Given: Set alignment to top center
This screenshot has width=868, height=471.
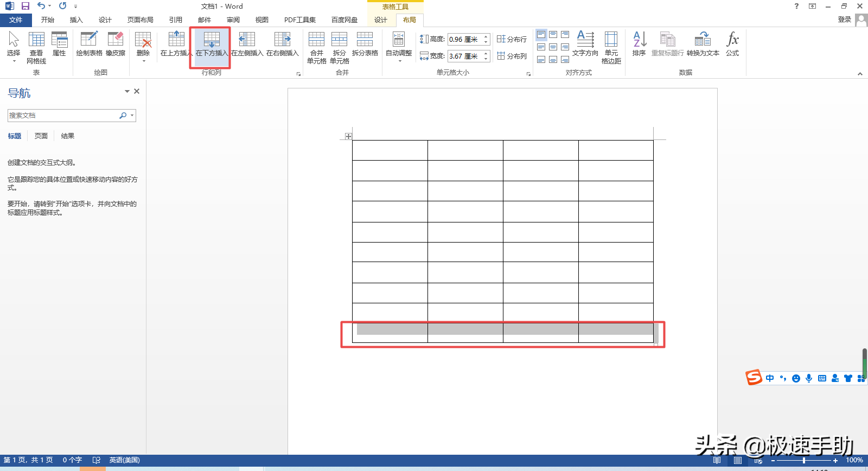Looking at the screenshot, I should tap(553, 35).
